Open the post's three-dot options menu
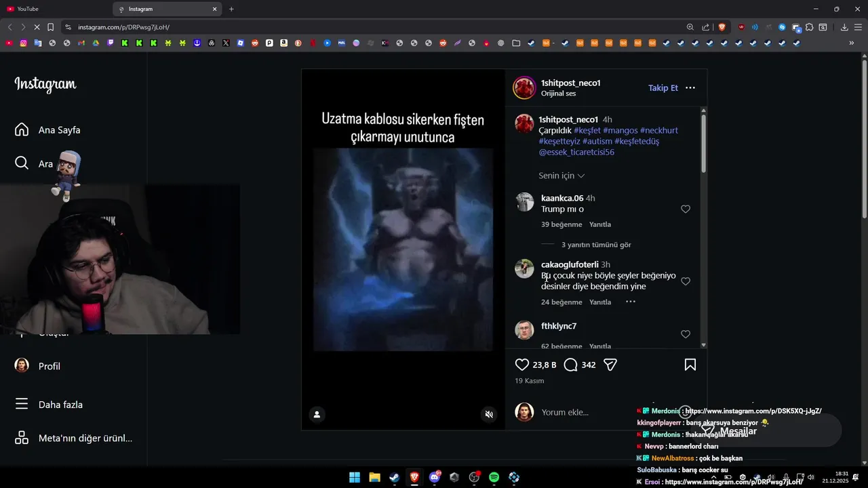 coord(690,88)
